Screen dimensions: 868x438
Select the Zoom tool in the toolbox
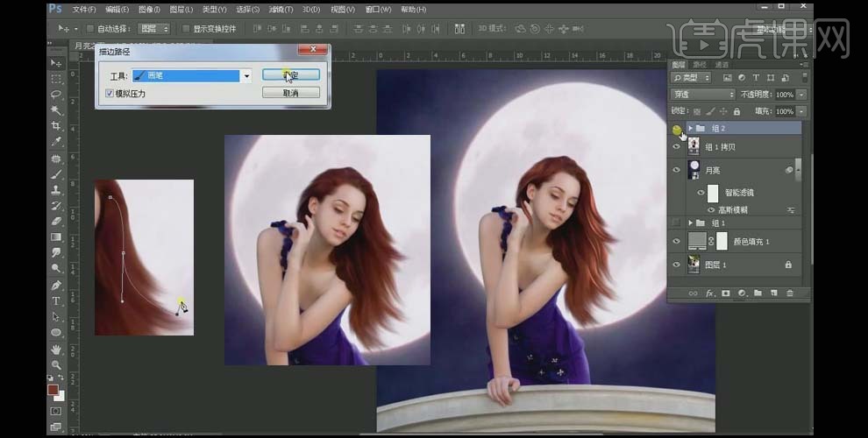pos(56,365)
